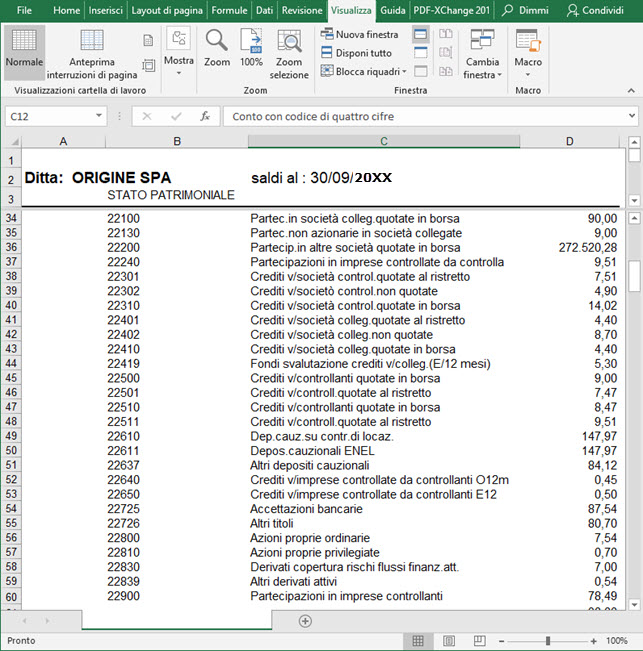Toggle Scorrimento sincrono icon
Image resolution: width=643 pixels, height=651 pixels.
click(446, 53)
